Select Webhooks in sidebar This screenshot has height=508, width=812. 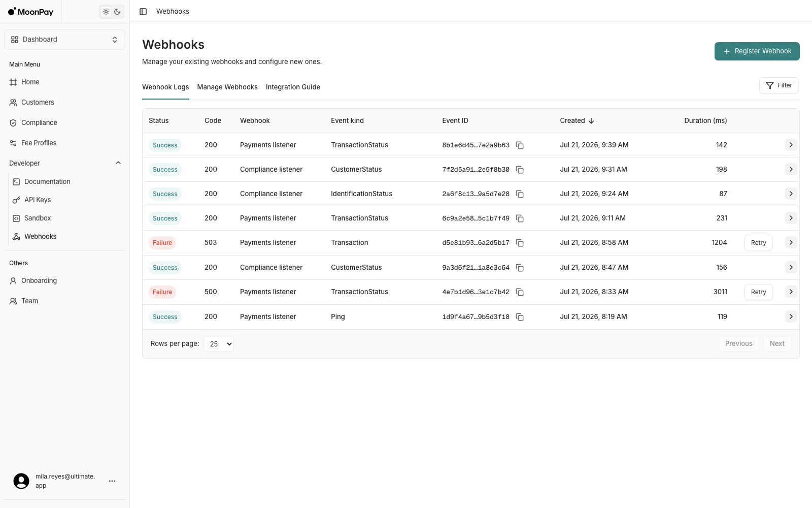point(67,237)
